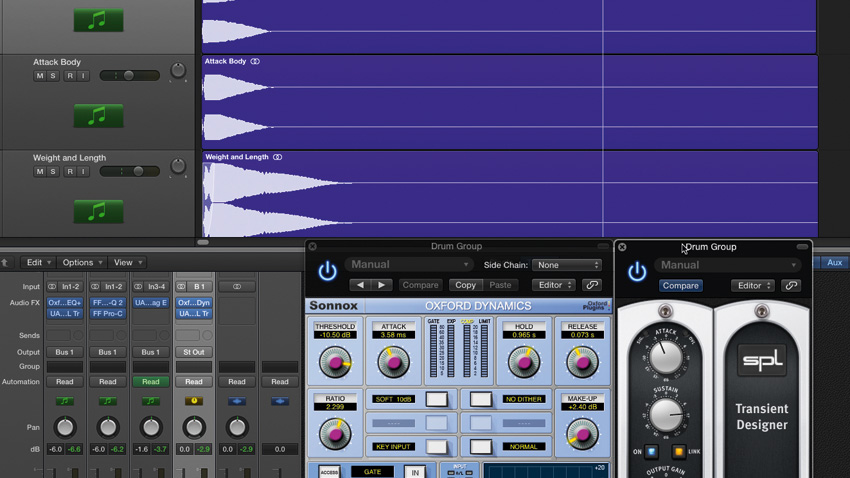Click the link icon in Oxford Dynamics header
Viewport: 850px width, 478px height.
pos(592,285)
